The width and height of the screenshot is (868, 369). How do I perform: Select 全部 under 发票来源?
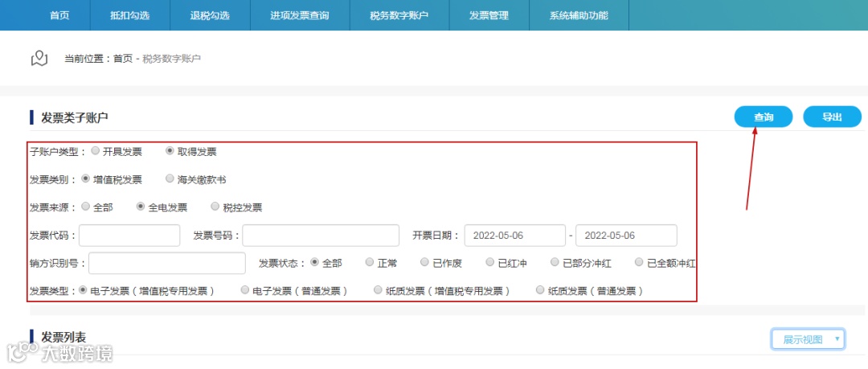[86, 207]
